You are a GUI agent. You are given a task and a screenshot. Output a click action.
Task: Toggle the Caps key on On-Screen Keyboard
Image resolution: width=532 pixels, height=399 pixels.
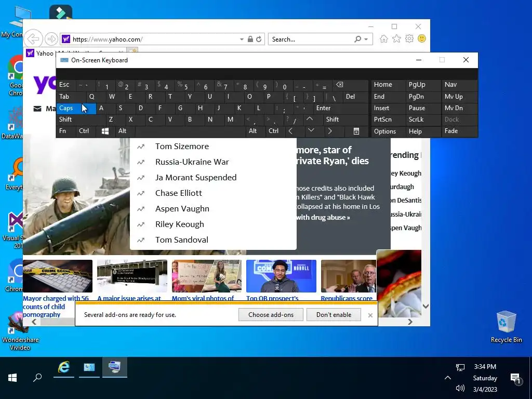click(x=76, y=108)
